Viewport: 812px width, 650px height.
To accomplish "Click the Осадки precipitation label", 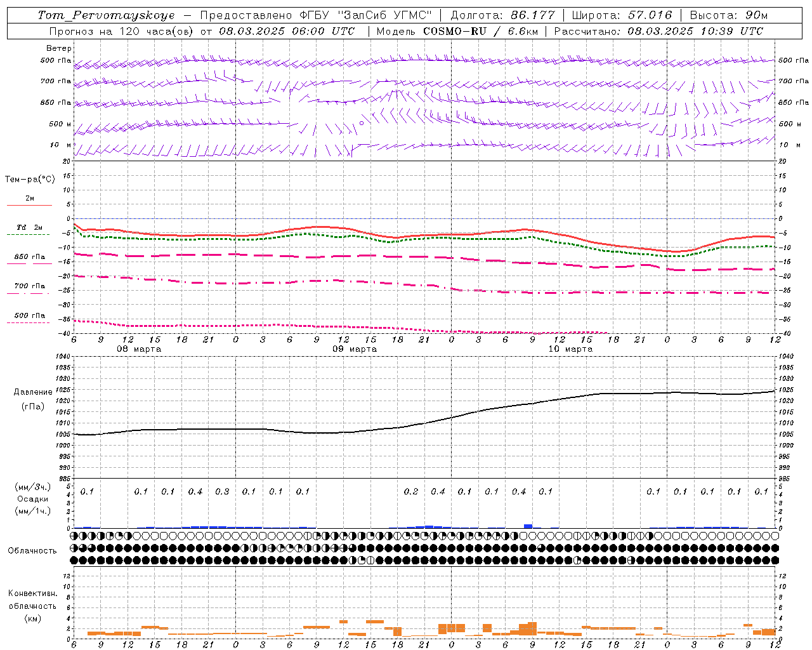I will click(x=33, y=499).
